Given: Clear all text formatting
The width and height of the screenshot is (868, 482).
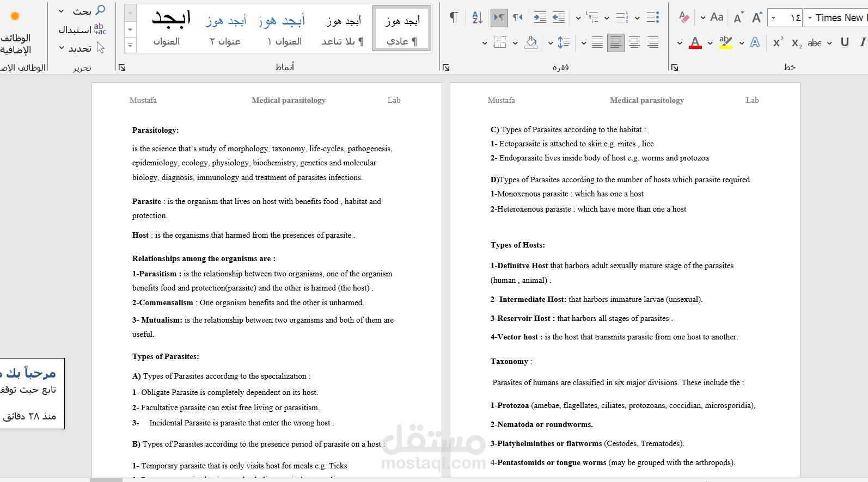Looking at the screenshot, I should 684,17.
